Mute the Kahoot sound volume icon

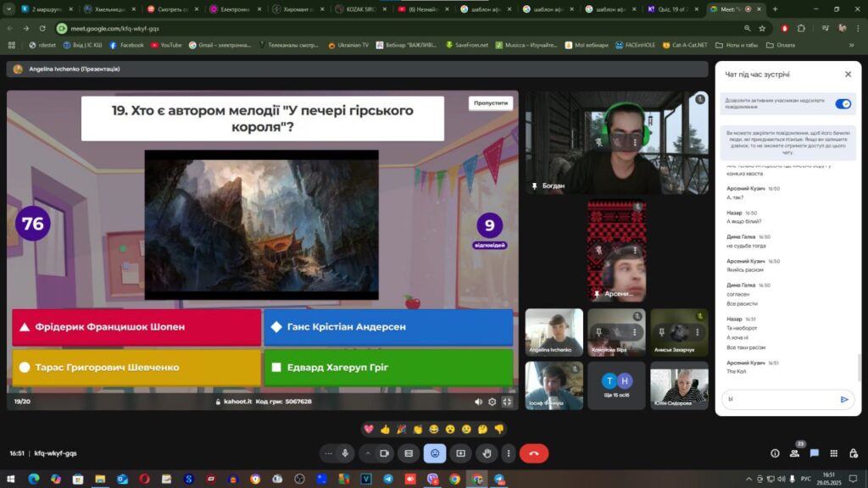(478, 402)
